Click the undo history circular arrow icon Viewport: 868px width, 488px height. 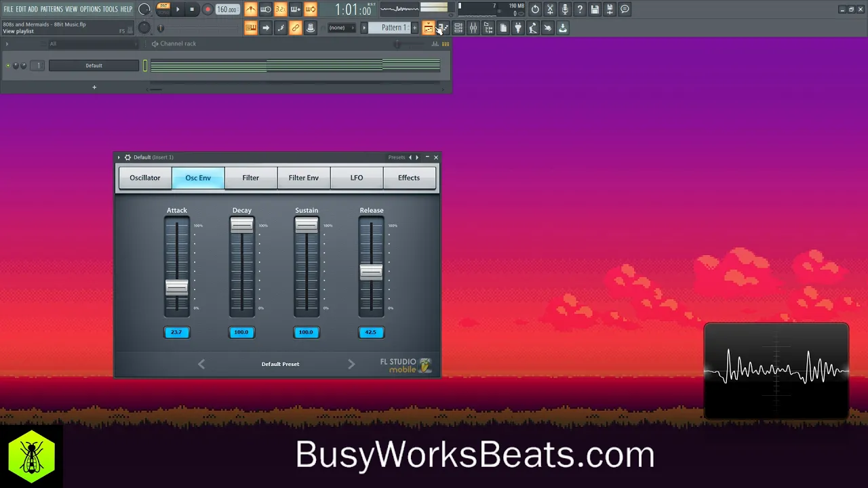point(535,9)
